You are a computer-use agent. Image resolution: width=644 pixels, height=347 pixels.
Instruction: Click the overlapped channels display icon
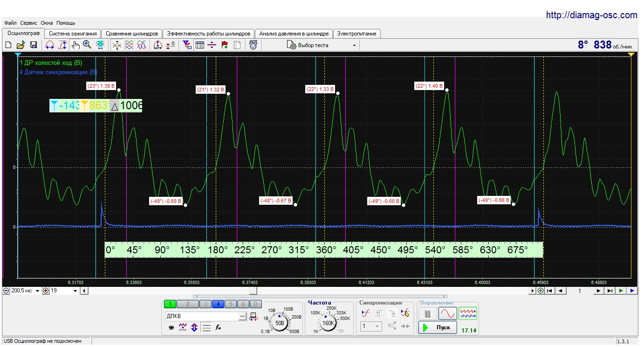coord(117,45)
